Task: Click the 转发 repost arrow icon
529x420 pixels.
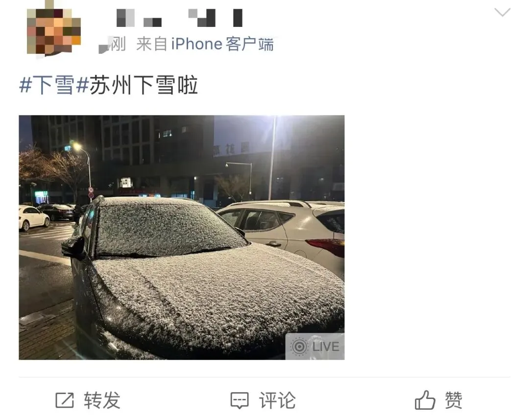Action: point(65,400)
